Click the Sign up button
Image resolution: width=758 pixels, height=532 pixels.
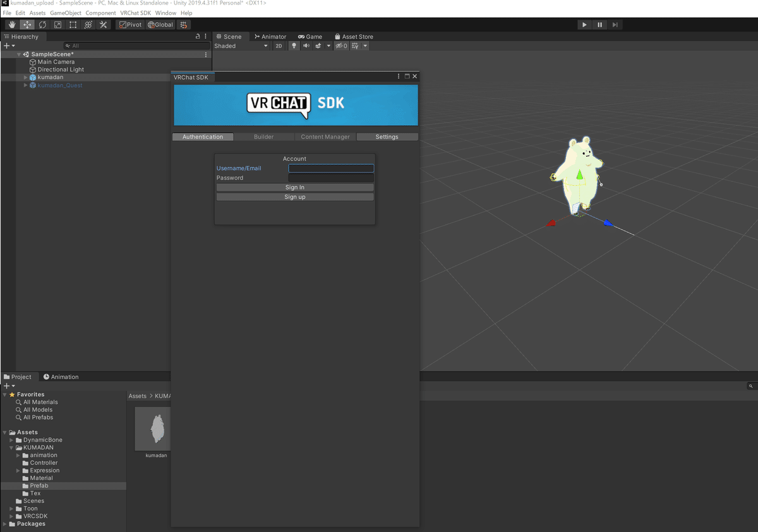tap(295, 196)
